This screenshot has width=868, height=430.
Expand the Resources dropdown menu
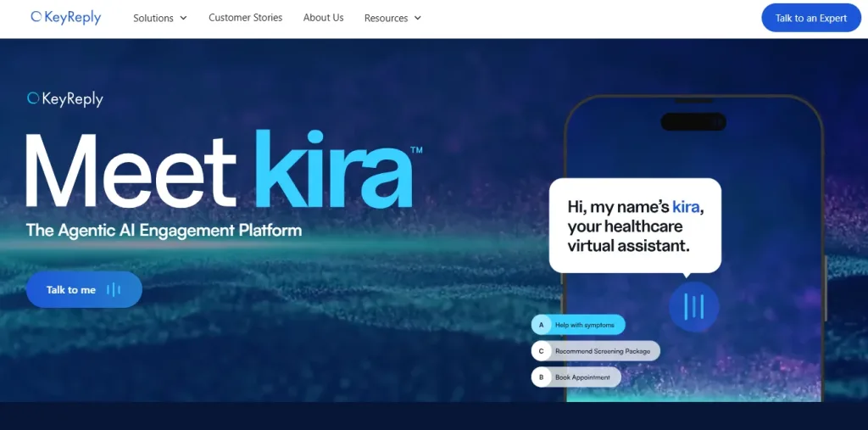(392, 18)
